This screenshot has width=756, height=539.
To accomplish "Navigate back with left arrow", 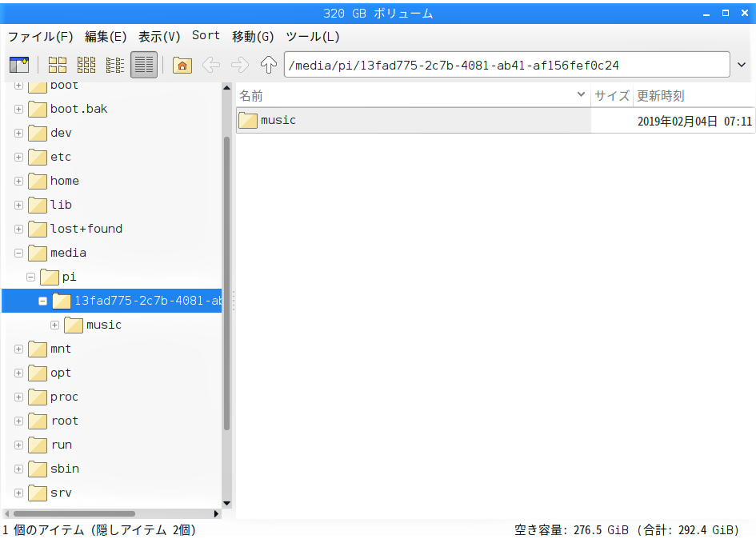I will [x=211, y=65].
